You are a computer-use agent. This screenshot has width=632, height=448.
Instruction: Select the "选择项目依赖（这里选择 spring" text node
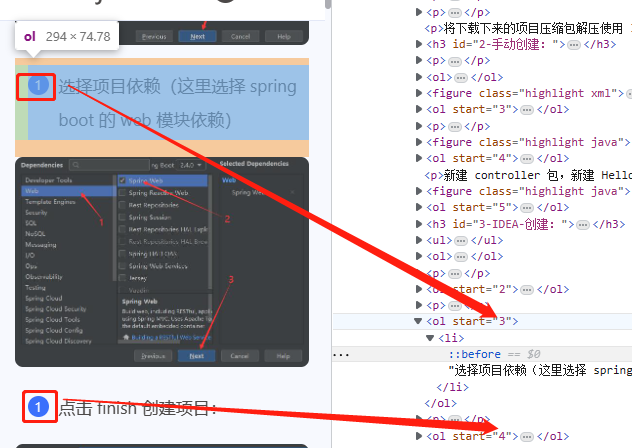[540, 370]
